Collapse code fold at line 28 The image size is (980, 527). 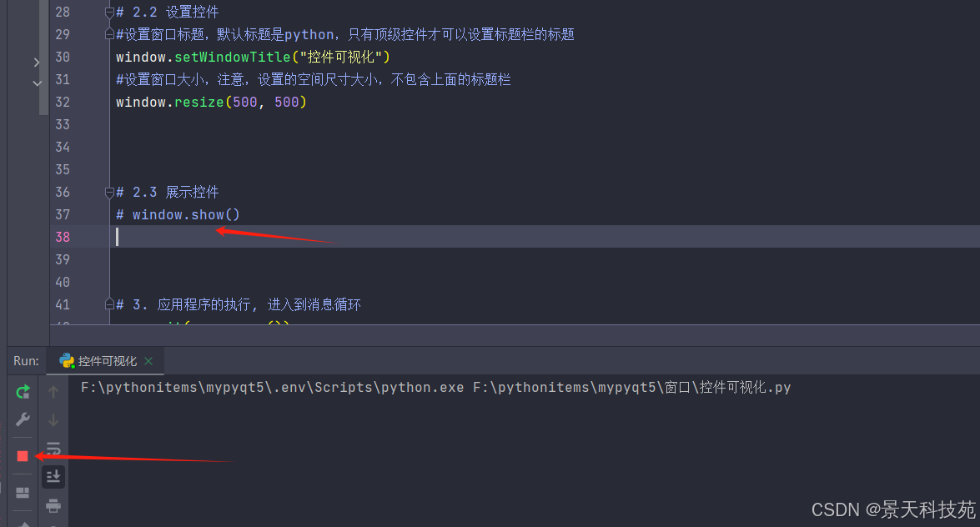coord(108,13)
